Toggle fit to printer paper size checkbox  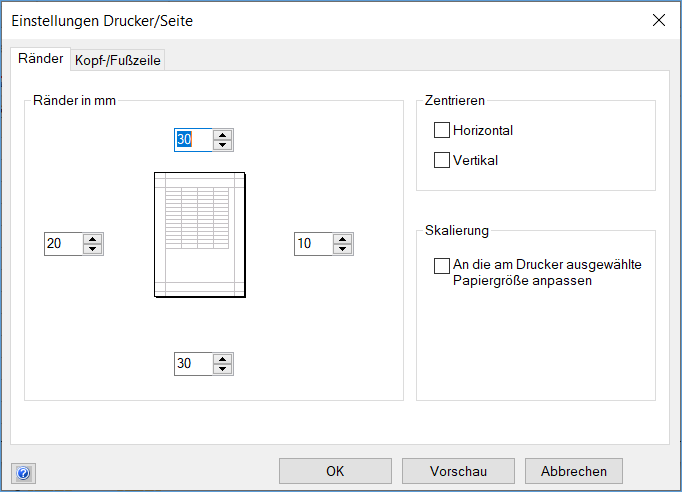[x=442, y=266]
